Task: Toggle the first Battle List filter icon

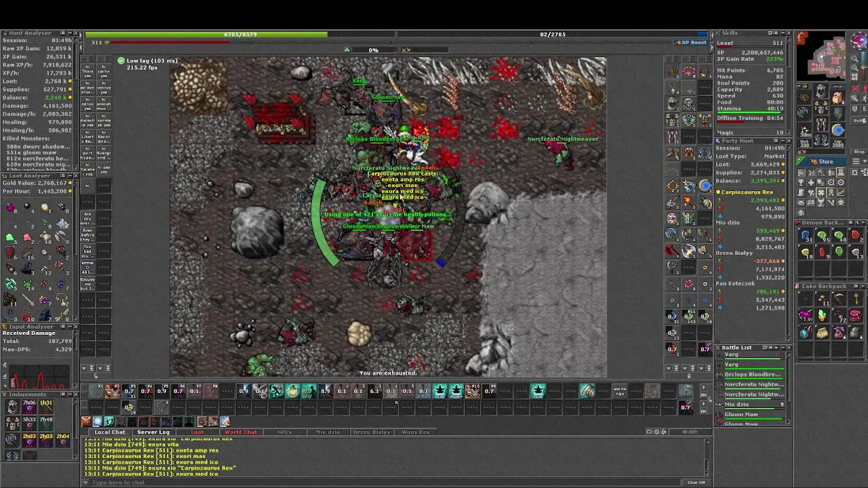Action: (765, 348)
